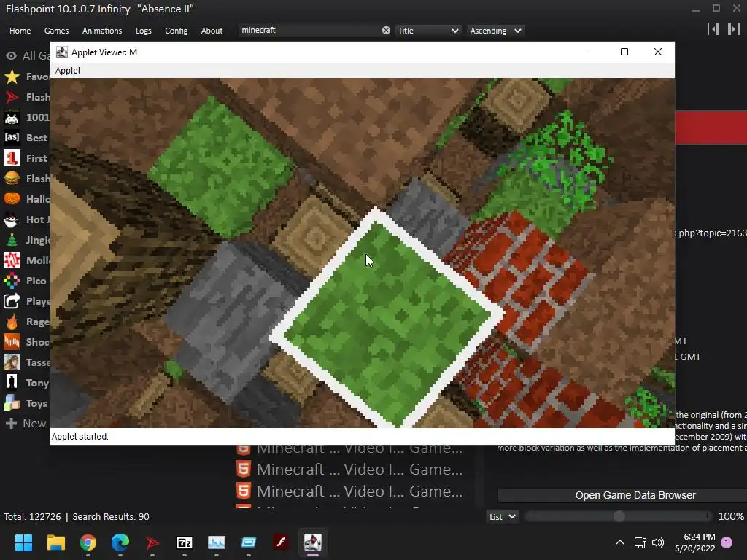The height and width of the screenshot is (560, 747).
Task: Click 'Search Results: 90' status text
Action: (x=111, y=517)
